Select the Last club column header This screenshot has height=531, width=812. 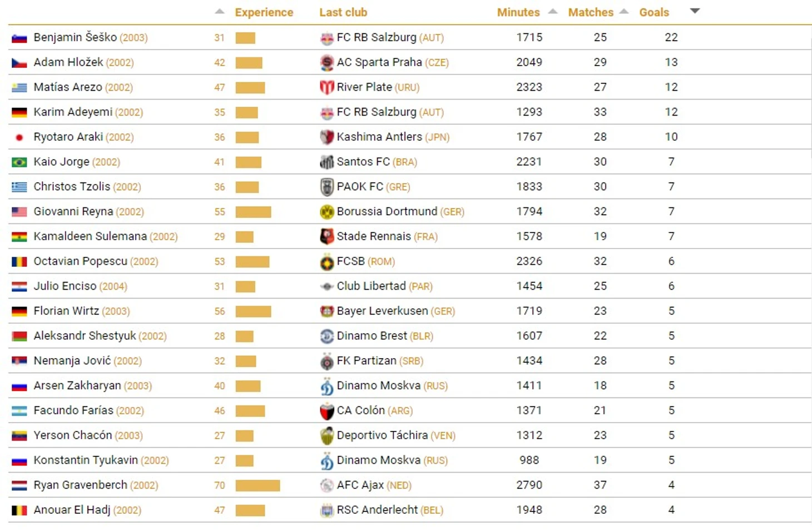[343, 12]
